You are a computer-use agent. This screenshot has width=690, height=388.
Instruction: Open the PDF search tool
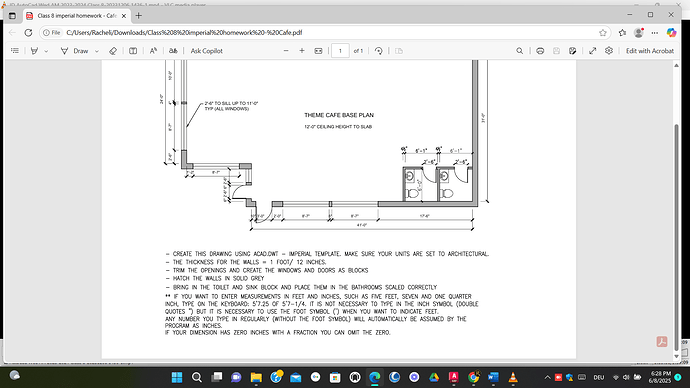pos(520,51)
